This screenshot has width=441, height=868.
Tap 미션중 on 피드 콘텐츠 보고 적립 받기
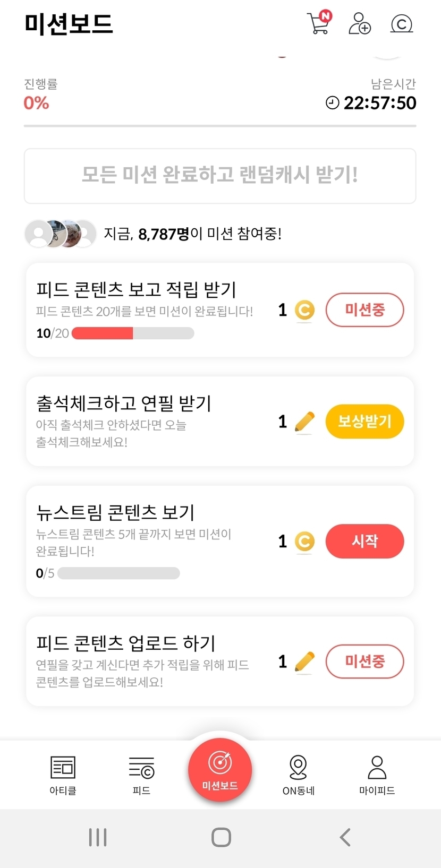(x=364, y=310)
